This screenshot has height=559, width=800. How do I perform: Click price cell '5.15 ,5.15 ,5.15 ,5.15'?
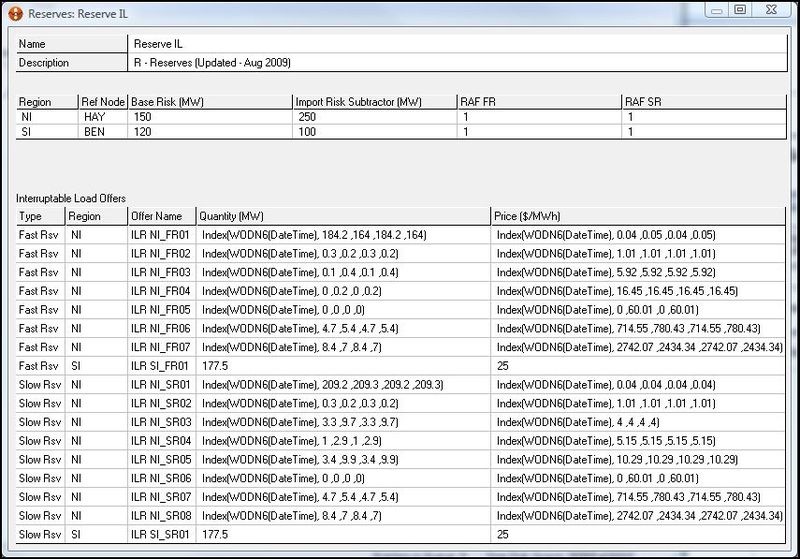pyautogui.click(x=638, y=441)
